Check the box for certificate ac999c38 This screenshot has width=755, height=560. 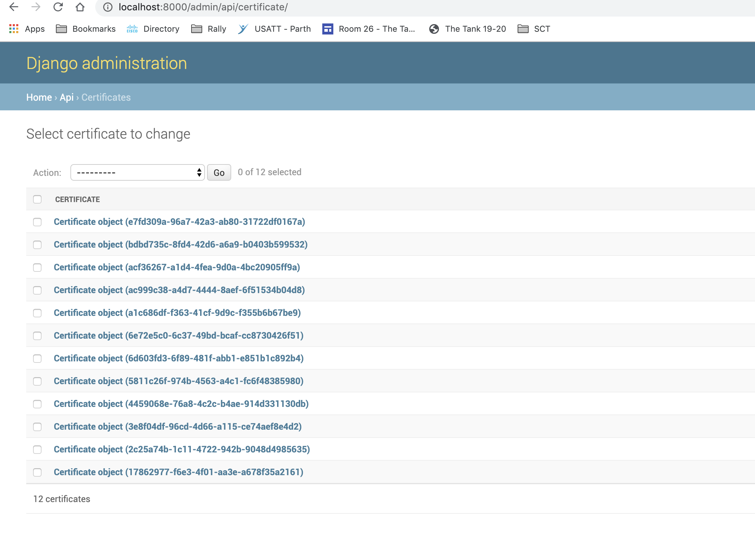click(37, 290)
